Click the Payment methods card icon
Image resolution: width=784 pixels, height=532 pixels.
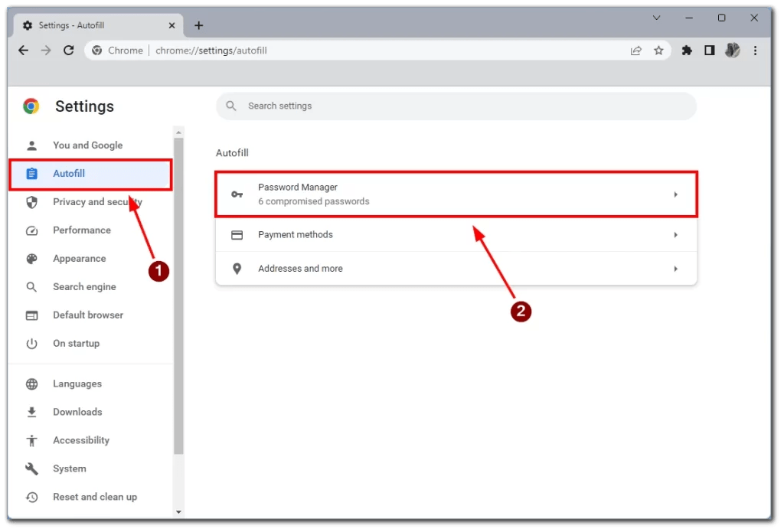237,235
